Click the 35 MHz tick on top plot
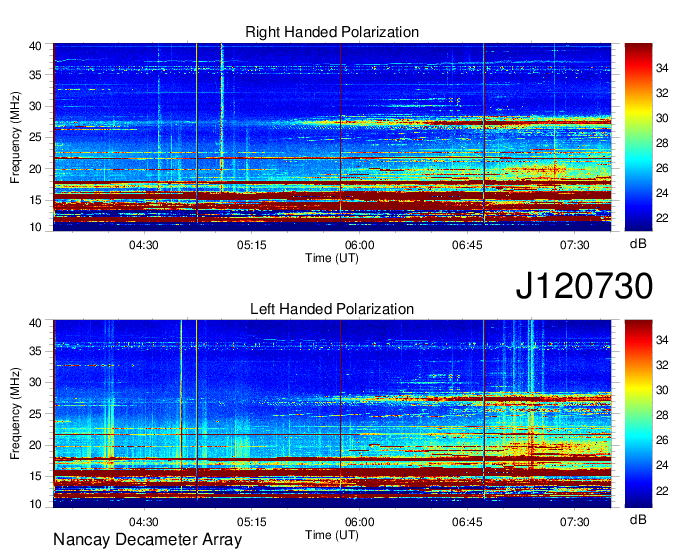Screen dimensions: 680x552 pos(35,75)
